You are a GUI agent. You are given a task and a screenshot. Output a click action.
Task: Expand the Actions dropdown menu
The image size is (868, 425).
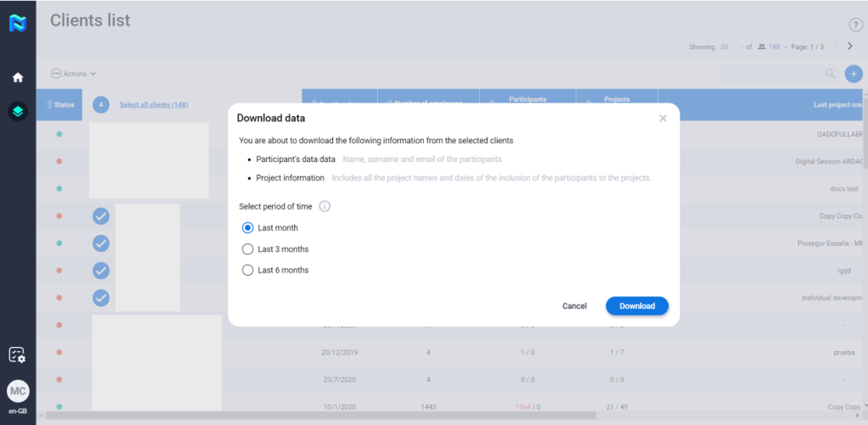click(74, 74)
